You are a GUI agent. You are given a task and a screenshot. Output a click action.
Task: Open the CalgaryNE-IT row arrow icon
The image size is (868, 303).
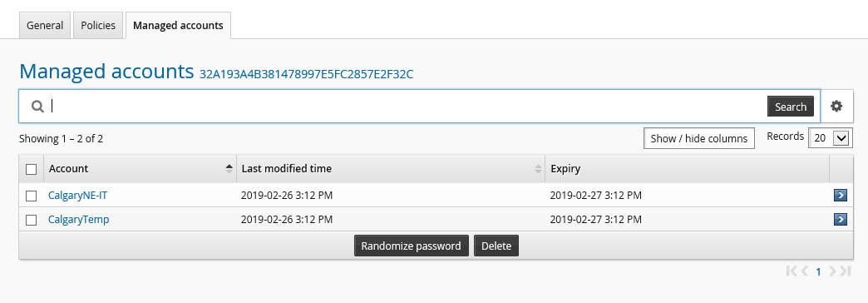[x=841, y=195]
